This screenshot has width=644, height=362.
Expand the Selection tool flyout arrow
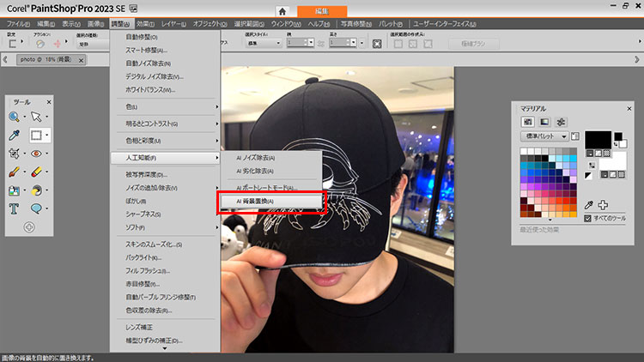(48, 136)
